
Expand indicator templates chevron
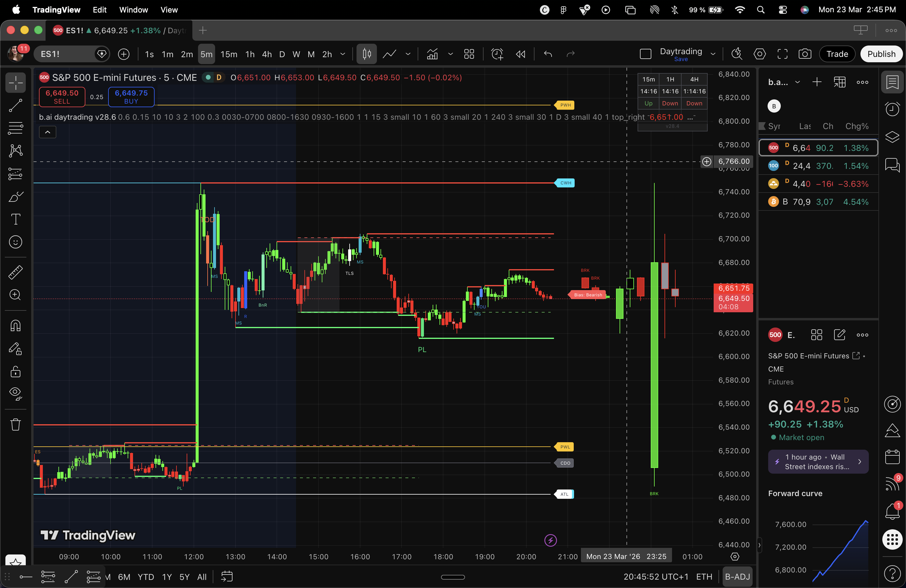pyautogui.click(x=450, y=54)
